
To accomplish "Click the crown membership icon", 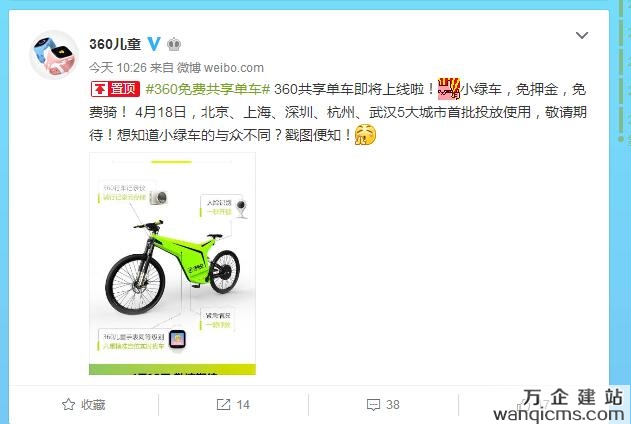I will tap(174, 44).
